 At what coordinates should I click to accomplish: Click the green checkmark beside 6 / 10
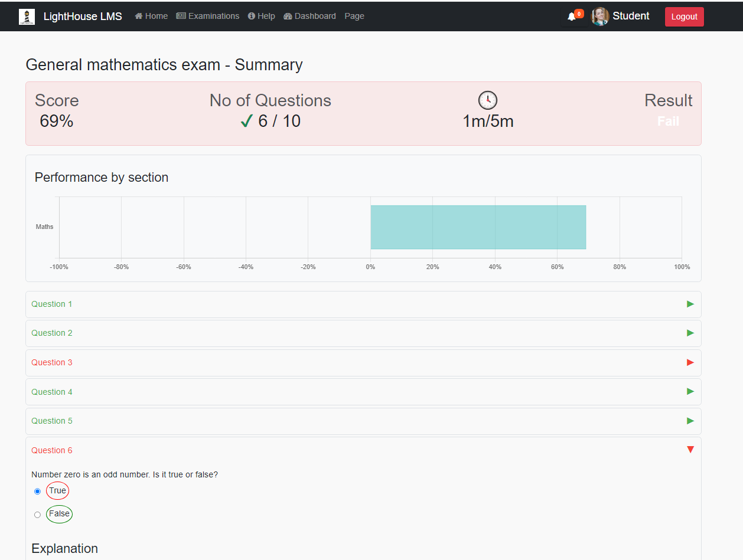(x=247, y=122)
